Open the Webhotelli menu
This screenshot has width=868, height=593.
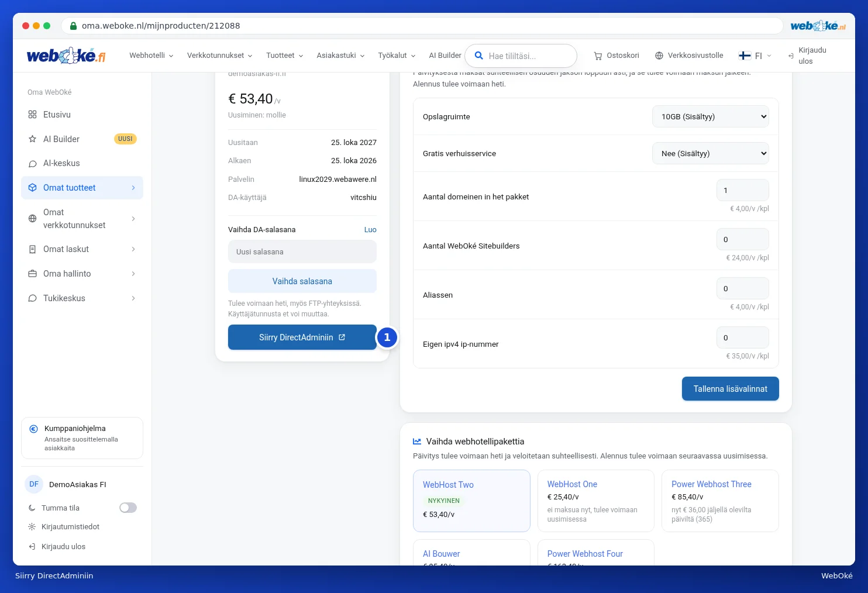(x=151, y=56)
